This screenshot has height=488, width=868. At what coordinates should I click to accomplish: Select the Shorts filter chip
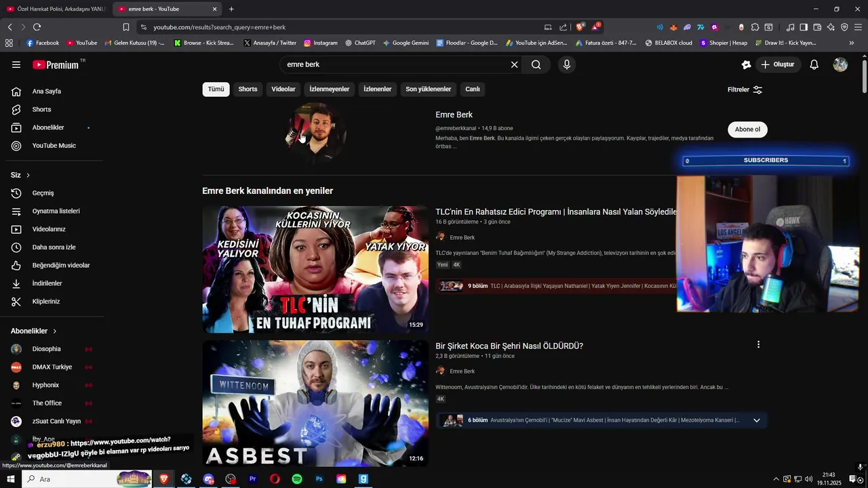248,89
